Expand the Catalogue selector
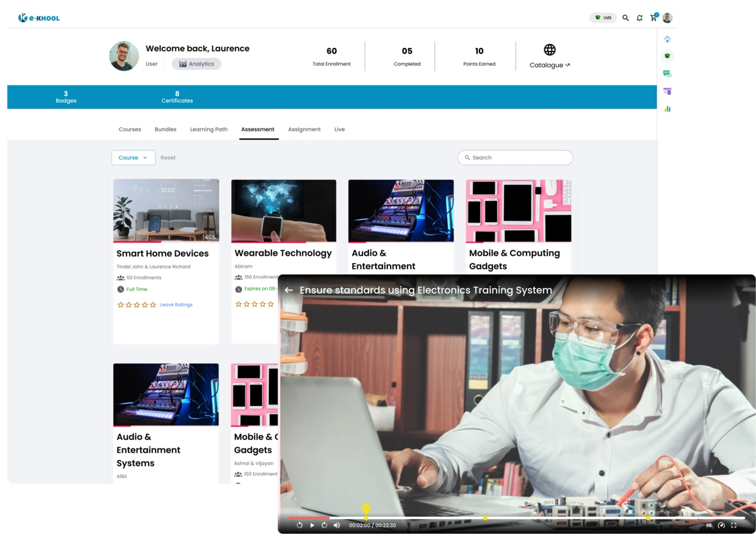Image resolution: width=756 pixels, height=534 pixels. (549, 65)
